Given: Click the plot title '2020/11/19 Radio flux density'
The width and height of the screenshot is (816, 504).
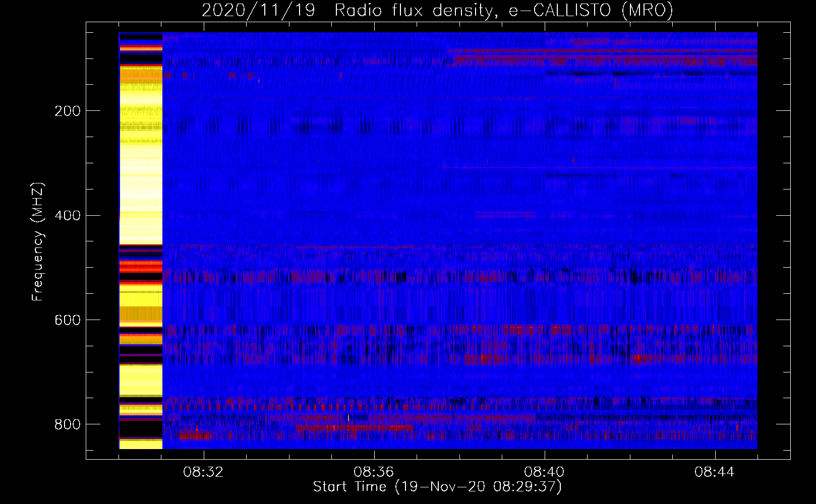Looking at the screenshot, I should [x=437, y=10].
